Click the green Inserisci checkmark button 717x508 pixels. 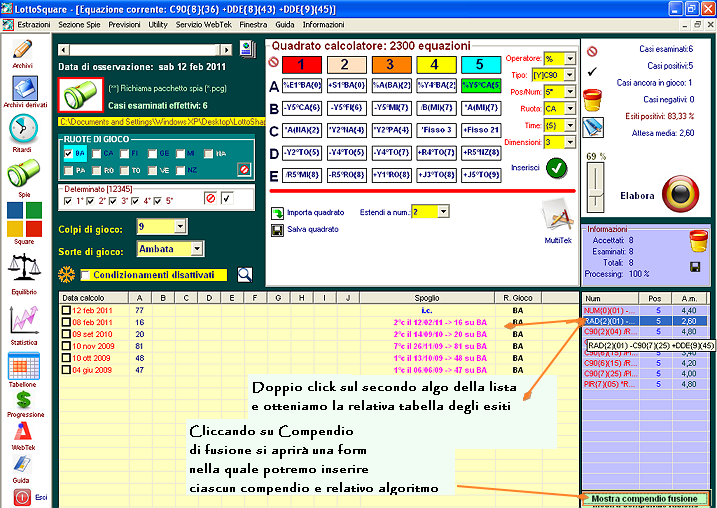[x=556, y=168]
